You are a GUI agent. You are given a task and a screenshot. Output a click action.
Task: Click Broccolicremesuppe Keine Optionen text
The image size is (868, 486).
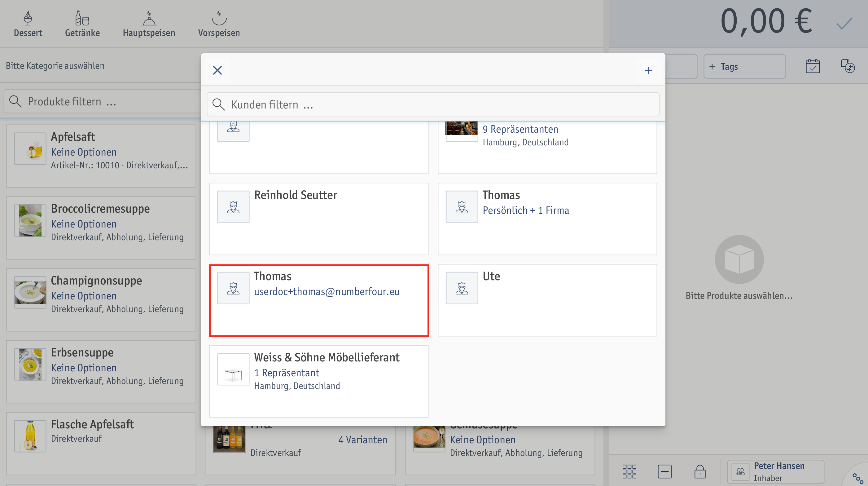[84, 224]
